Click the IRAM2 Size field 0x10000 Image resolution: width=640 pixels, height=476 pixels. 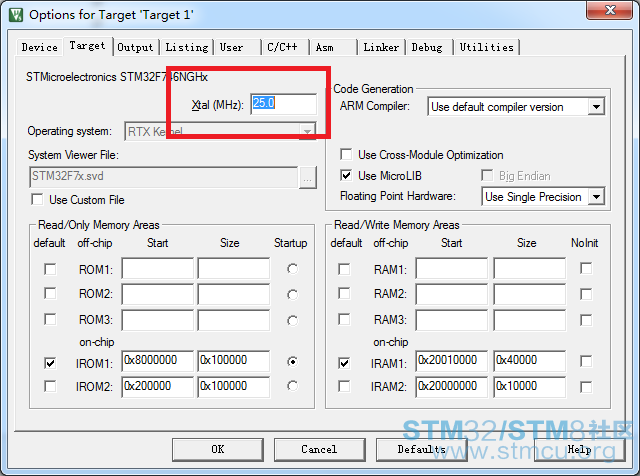(x=530, y=387)
